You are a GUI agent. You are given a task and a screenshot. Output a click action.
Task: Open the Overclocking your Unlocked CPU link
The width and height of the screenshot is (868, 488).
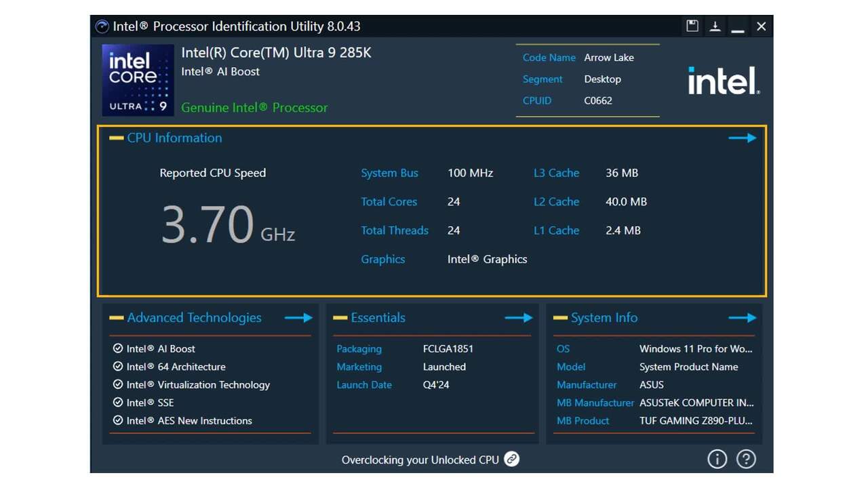pyautogui.click(x=420, y=460)
